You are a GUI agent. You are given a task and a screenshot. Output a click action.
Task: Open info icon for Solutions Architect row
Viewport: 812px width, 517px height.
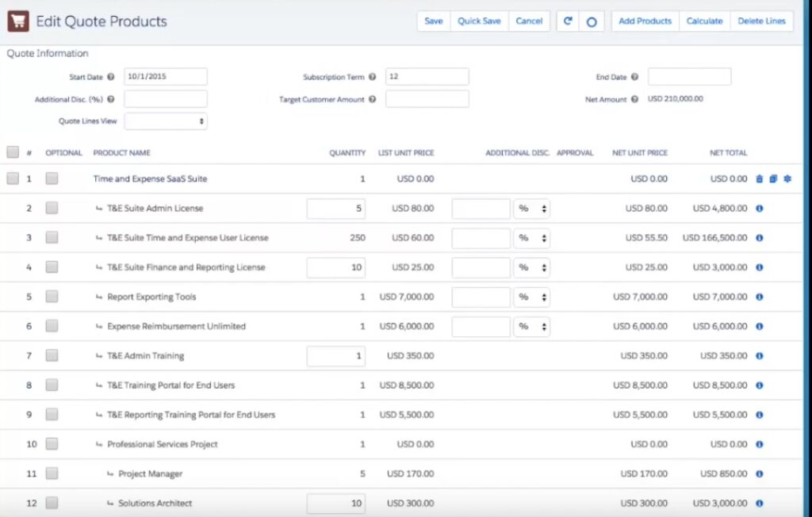(759, 504)
